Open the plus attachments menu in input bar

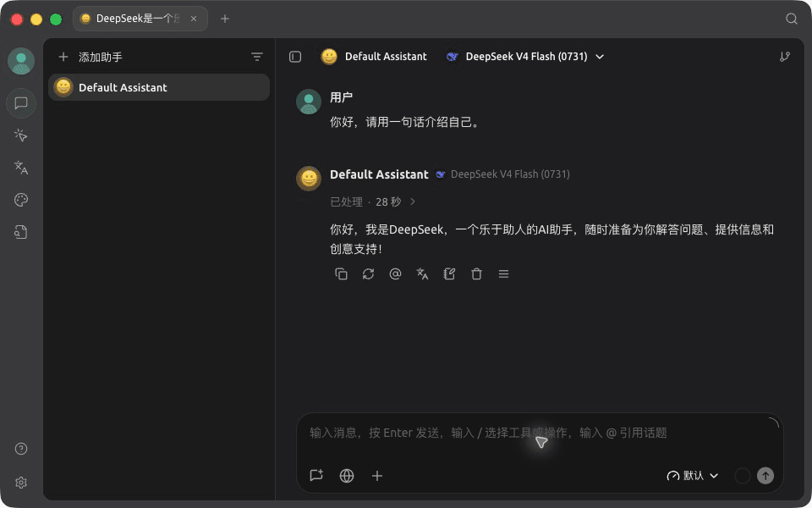(x=377, y=475)
